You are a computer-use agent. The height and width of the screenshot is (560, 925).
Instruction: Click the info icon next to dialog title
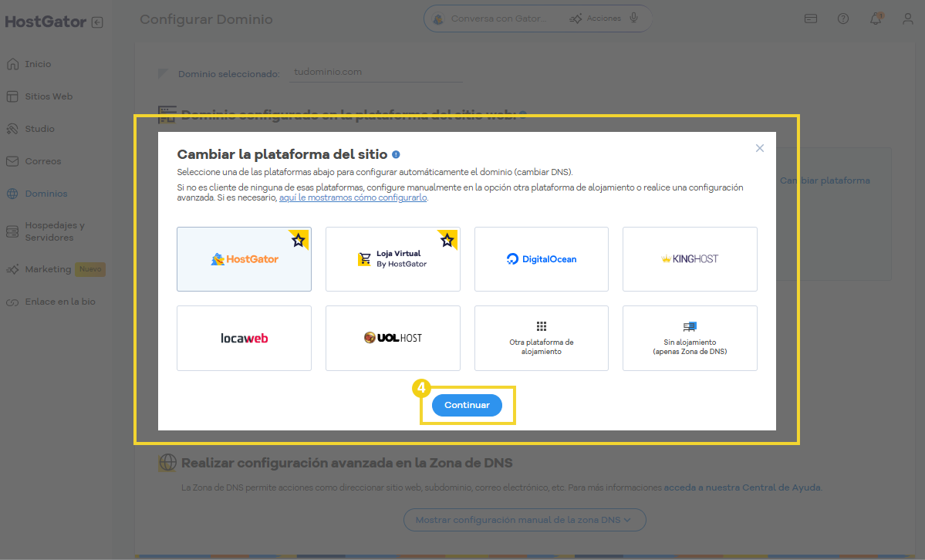(396, 154)
